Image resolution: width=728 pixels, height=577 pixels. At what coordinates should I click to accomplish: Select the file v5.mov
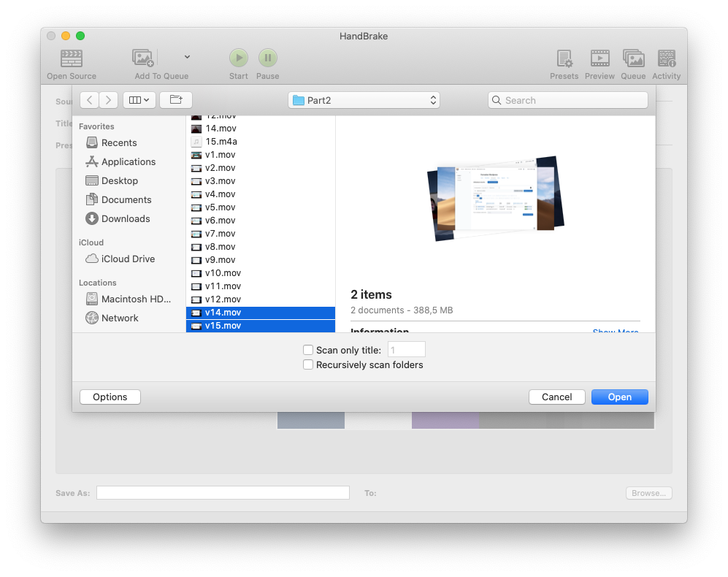point(261,207)
